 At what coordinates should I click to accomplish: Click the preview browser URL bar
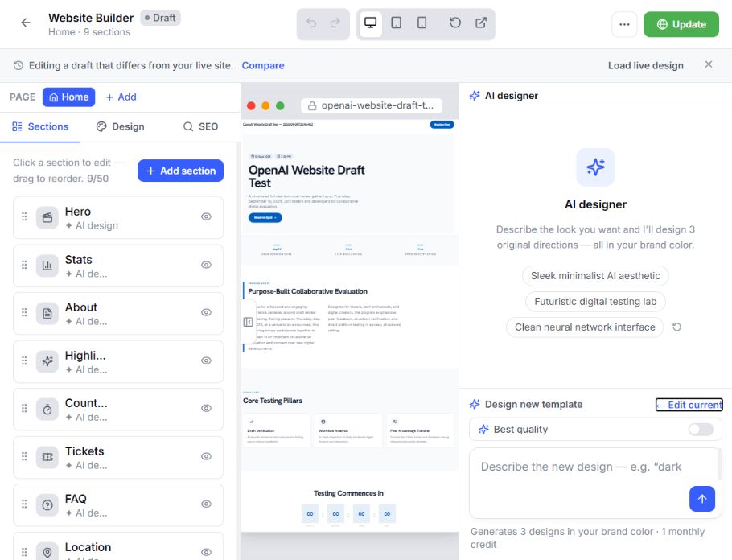click(x=372, y=105)
